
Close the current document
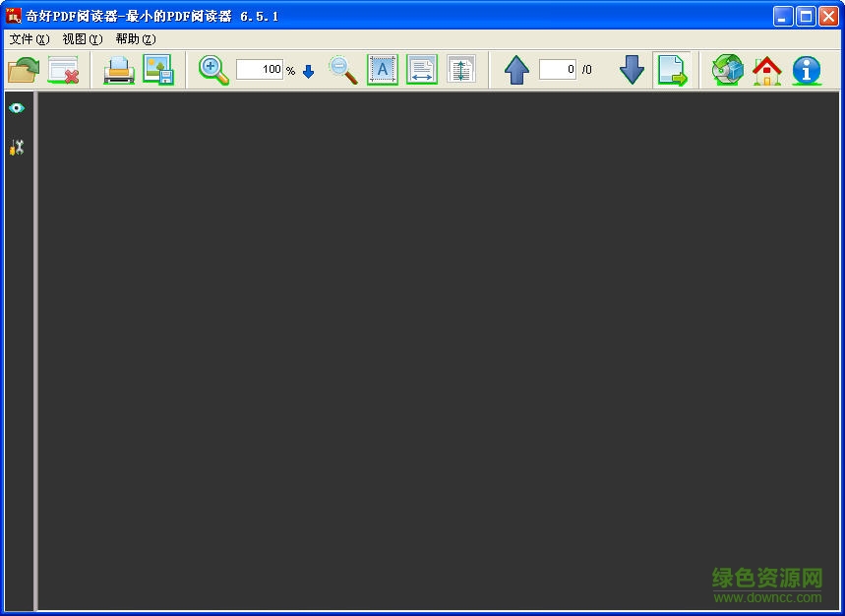pyautogui.click(x=64, y=69)
